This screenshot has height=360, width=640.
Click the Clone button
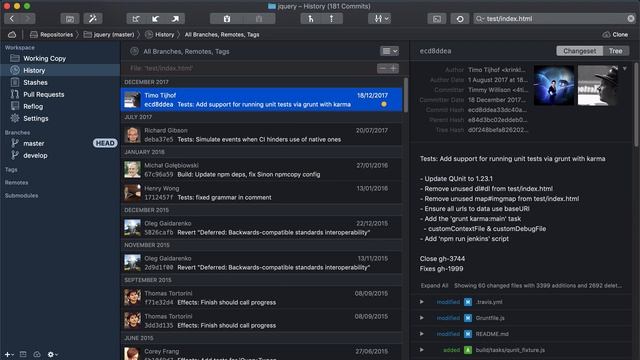[x=616, y=35]
